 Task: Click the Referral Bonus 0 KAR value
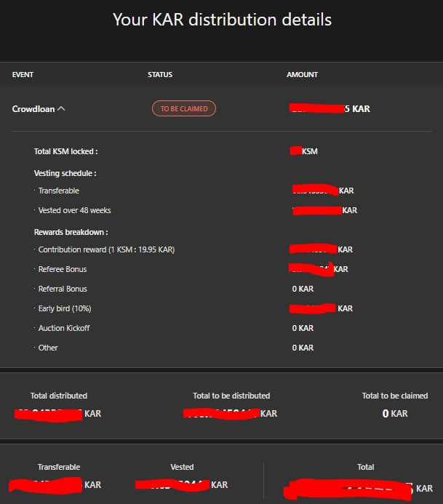pyautogui.click(x=303, y=289)
